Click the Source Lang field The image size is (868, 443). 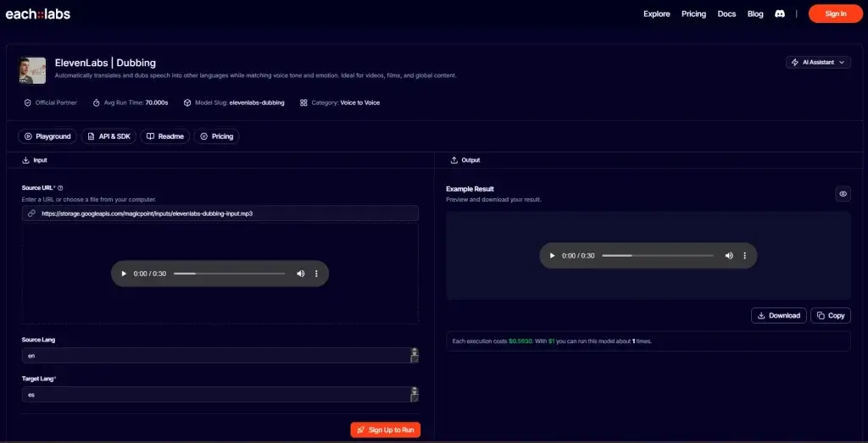coord(220,356)
